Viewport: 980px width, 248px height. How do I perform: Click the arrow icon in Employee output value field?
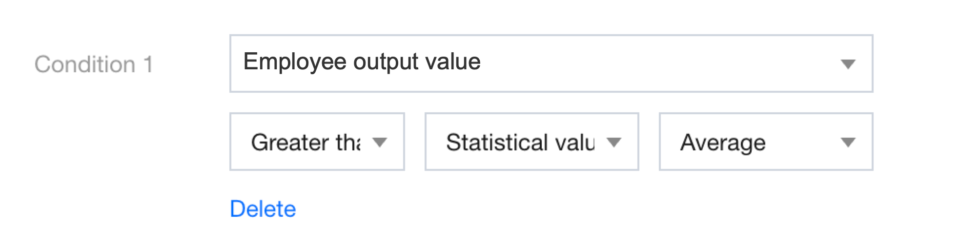coord(848,64)
